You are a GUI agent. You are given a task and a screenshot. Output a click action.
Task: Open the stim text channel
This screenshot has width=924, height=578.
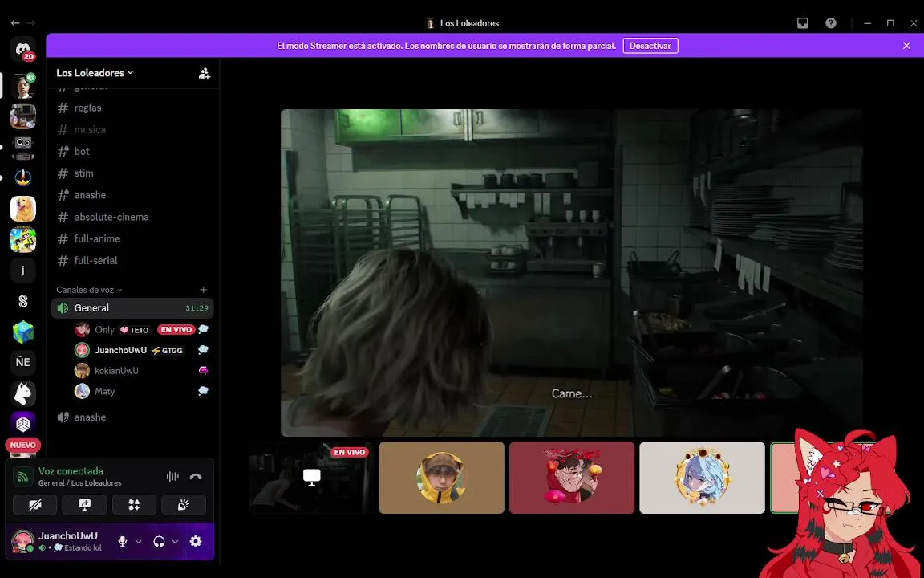[132, 173]
